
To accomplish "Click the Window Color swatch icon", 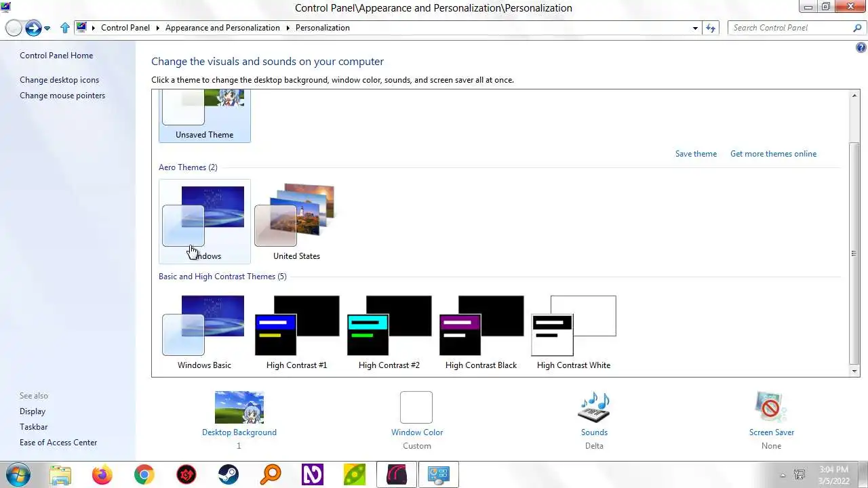I will click(x=416, y=407).
